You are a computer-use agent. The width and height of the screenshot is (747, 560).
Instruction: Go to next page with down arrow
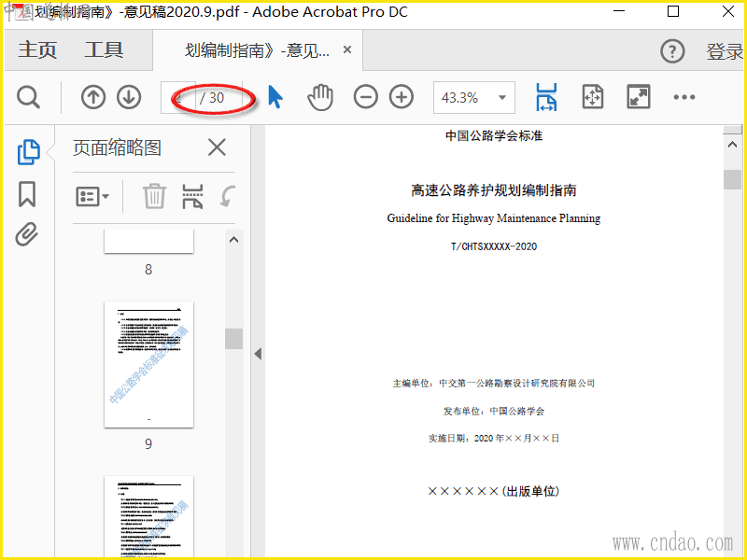coord(129,98)
